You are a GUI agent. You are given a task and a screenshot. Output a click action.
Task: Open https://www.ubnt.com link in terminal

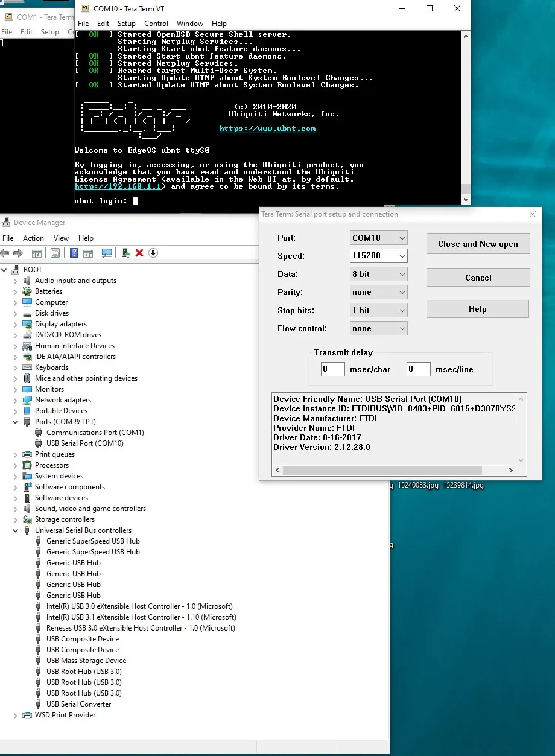click(267, 129)
